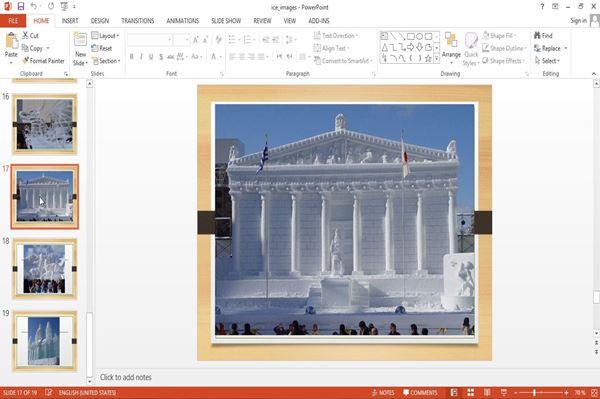The width and height of the screenshot is (600, 399).
Task: Toggle the Comments pane in status bar
Action: coord(420,392)
